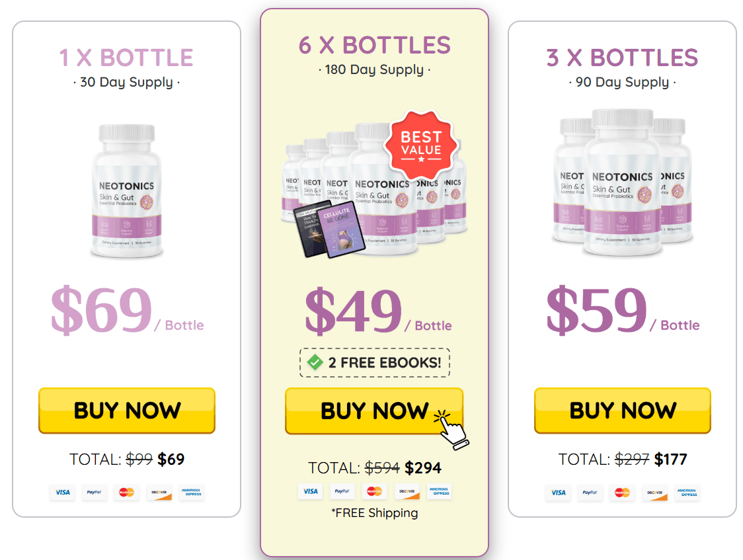Click PayPal icon under 1 bottle offer
This screenshot has width=743, height=560.
[x=95, y=493]
